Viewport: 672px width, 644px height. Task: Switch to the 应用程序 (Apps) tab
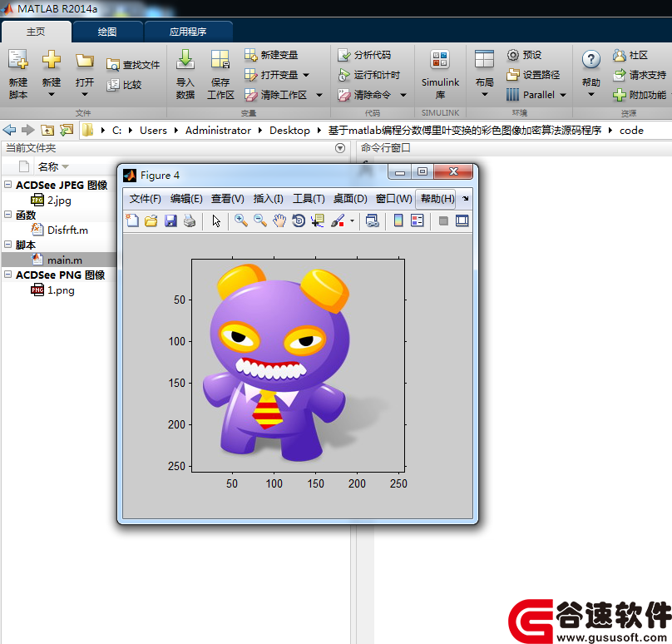188,32
